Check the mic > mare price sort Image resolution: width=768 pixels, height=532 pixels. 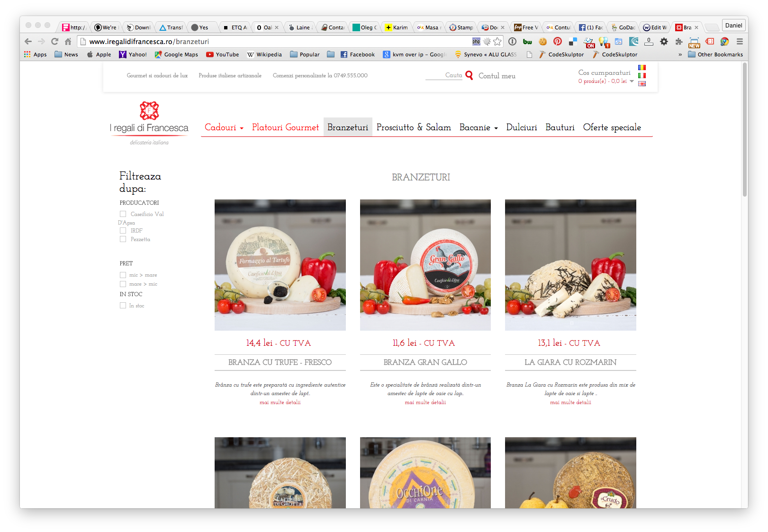click(123, 275)
